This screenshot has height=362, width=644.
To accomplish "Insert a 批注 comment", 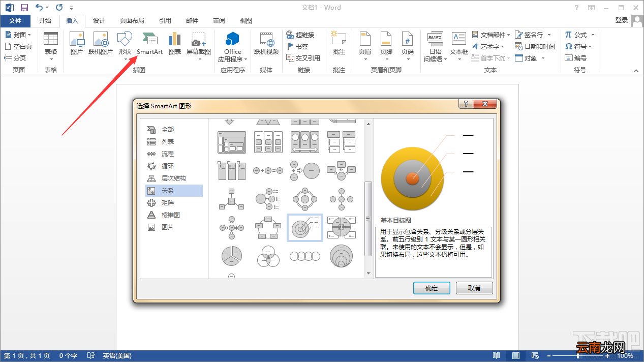I will coord(339,44).
